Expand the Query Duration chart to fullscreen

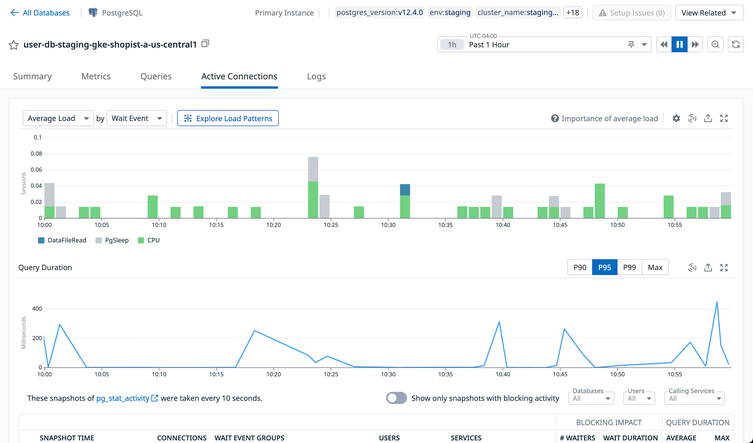(x=724, y=267)
